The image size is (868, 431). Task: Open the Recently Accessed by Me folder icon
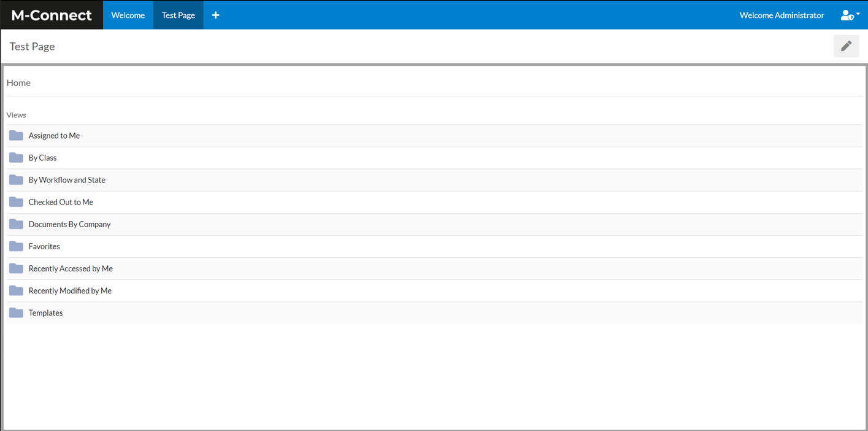15,268
